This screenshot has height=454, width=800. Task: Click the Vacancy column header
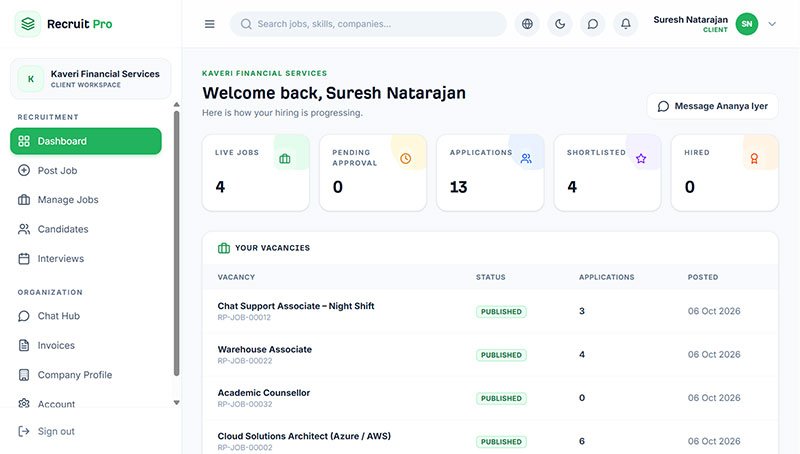pyautogui.click(x=236, y=277)
